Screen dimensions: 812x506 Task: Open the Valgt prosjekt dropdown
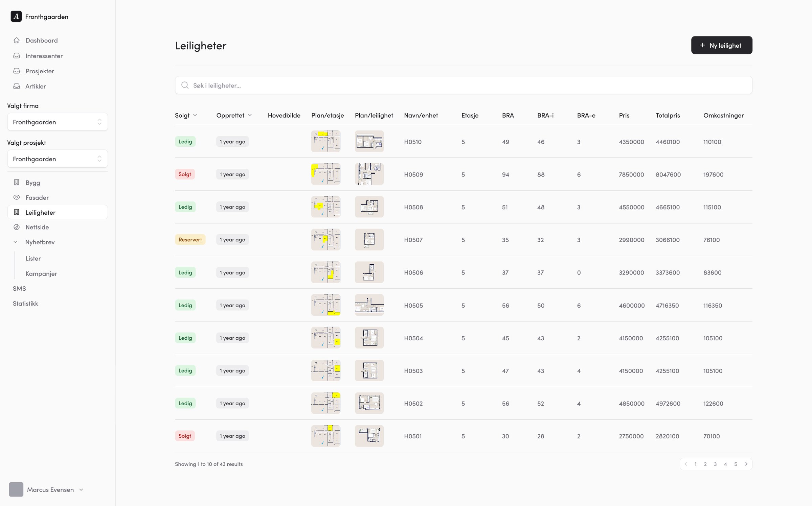[x=58, y=159]
